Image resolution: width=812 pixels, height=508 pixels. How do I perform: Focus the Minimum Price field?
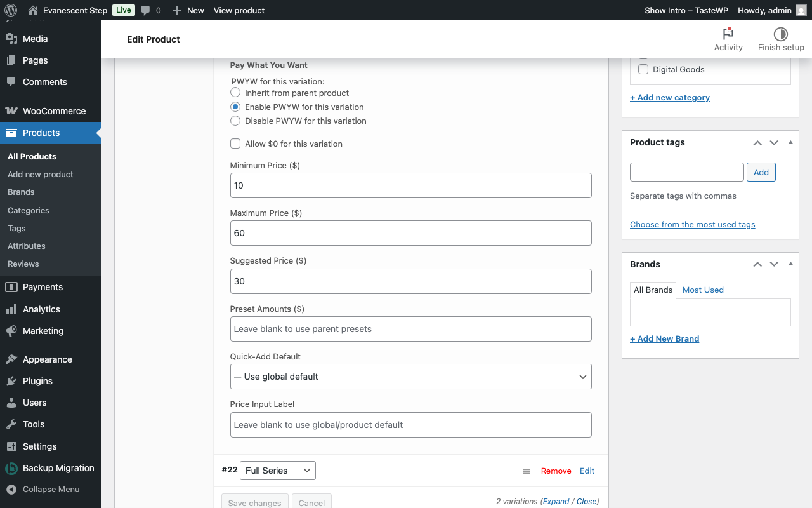(411, 185)
